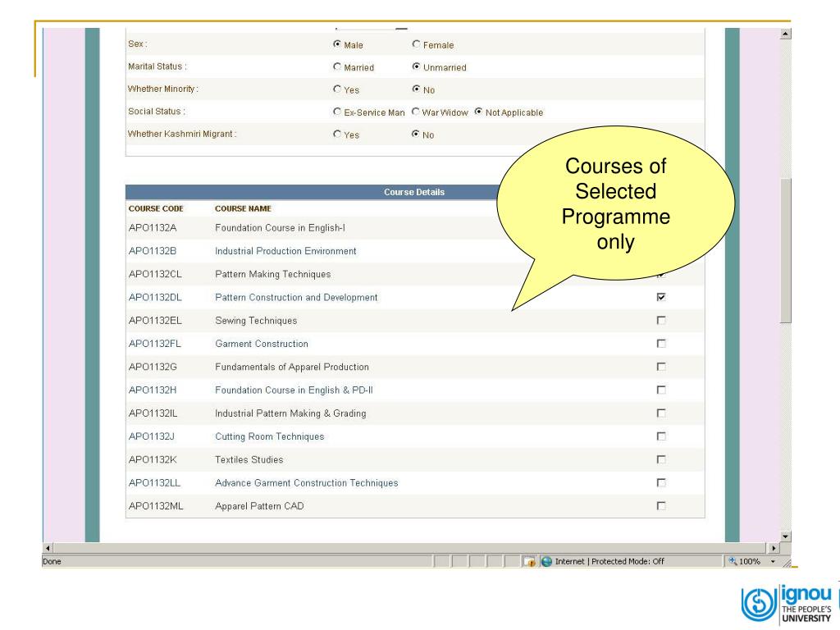Click course code APO1132ML

[156, 506]
